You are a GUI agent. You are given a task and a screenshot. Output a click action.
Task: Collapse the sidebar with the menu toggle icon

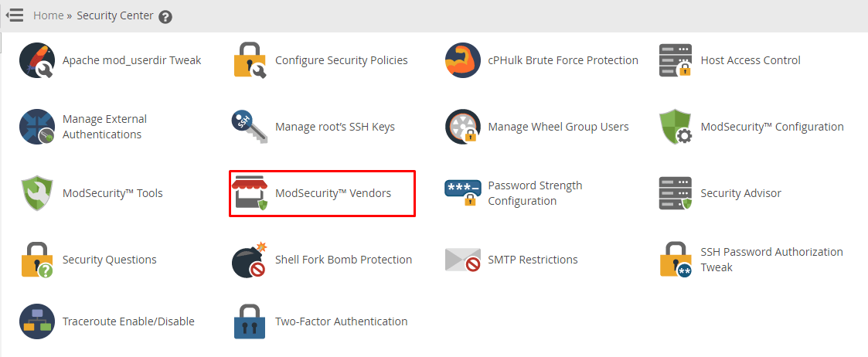(15, 15)
